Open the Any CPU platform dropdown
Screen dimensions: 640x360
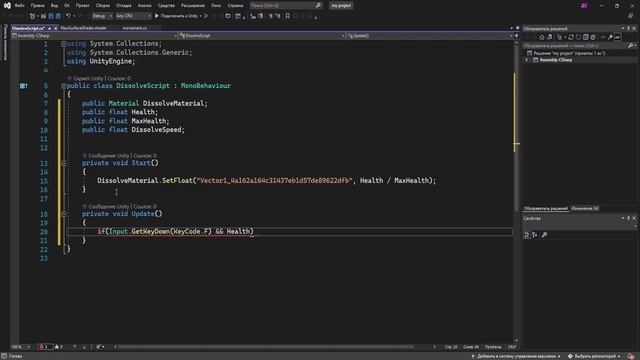point(133,16)
